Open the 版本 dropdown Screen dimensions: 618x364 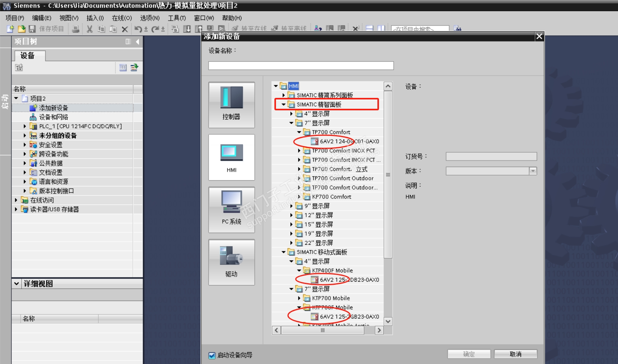coord(533,171)
